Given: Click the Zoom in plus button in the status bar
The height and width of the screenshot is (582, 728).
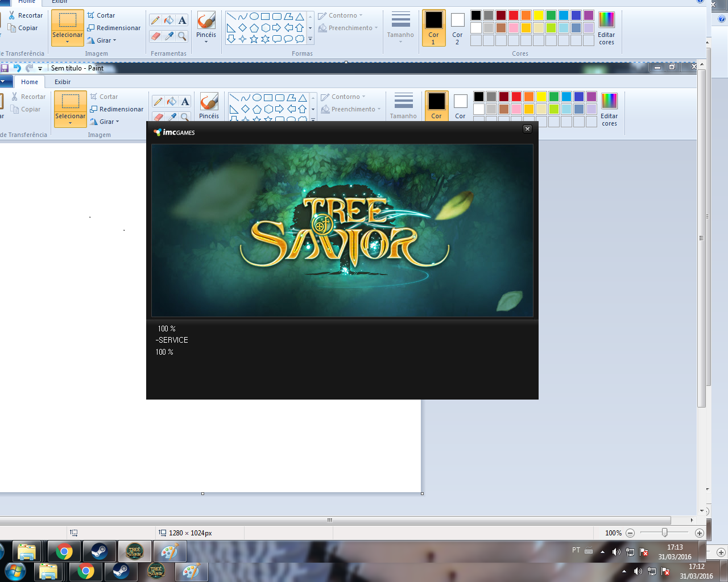Looking at the screenshot, I should 700,533.
